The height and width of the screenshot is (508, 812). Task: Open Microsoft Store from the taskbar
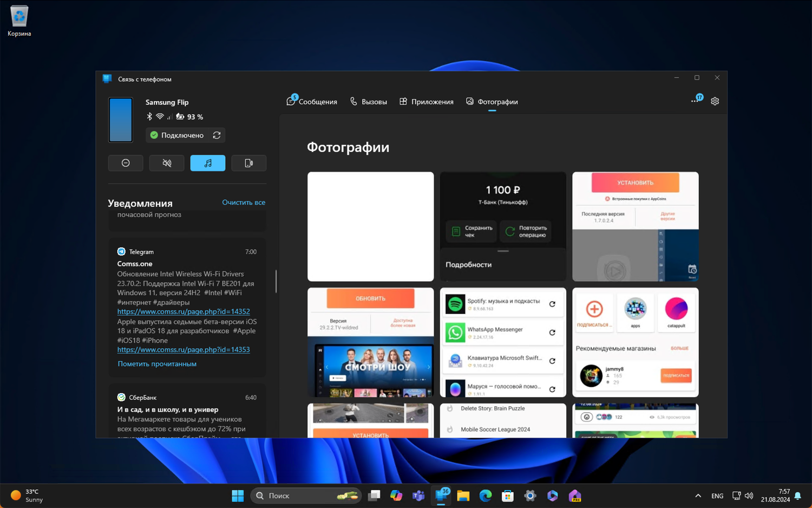(507, 496)
